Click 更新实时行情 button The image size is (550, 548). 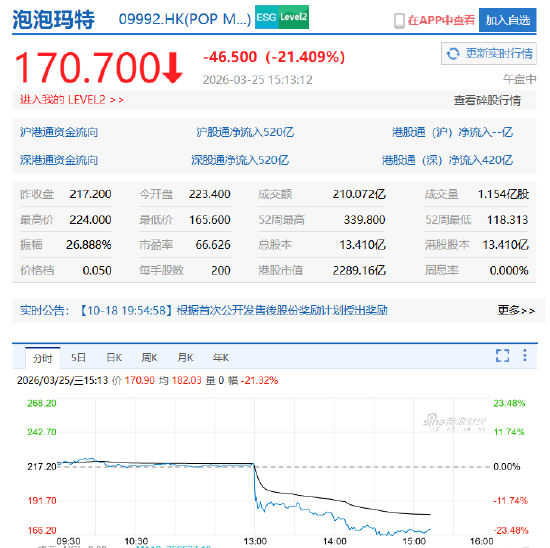pyautogui.click(x=489, y=54)
